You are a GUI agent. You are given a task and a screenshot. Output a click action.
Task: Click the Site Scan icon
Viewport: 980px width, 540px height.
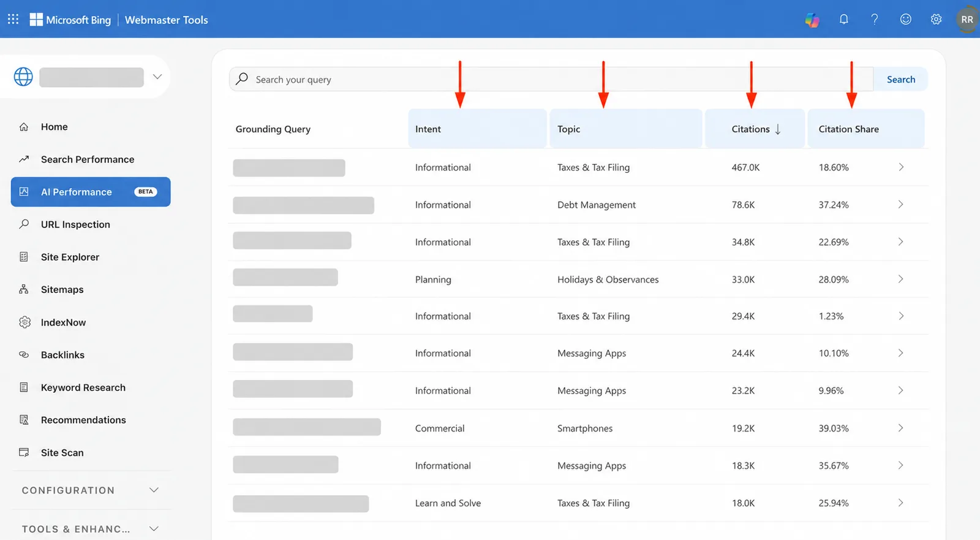pyautogui.click(x=24, y=452)
